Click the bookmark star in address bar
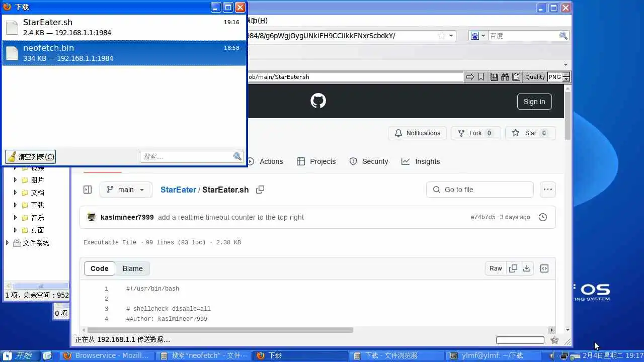This screenshot has width=644, height=362. point(441,36)
